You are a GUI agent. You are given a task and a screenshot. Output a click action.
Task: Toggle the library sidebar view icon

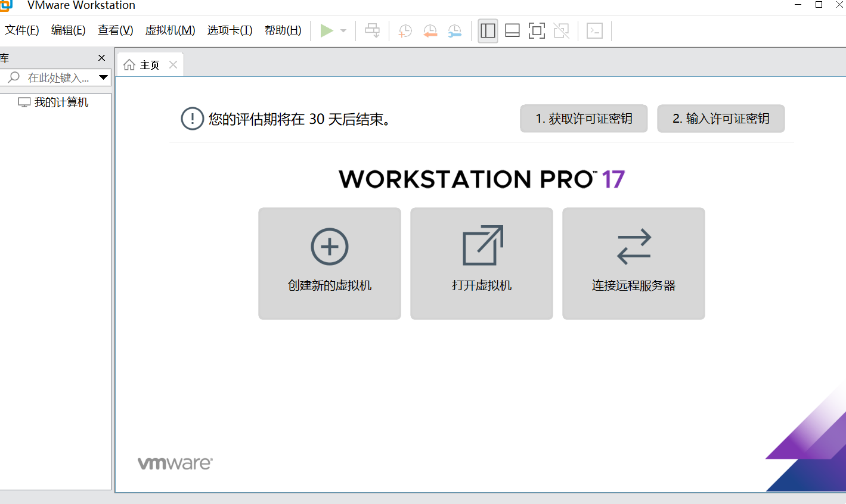click(488, 30)
